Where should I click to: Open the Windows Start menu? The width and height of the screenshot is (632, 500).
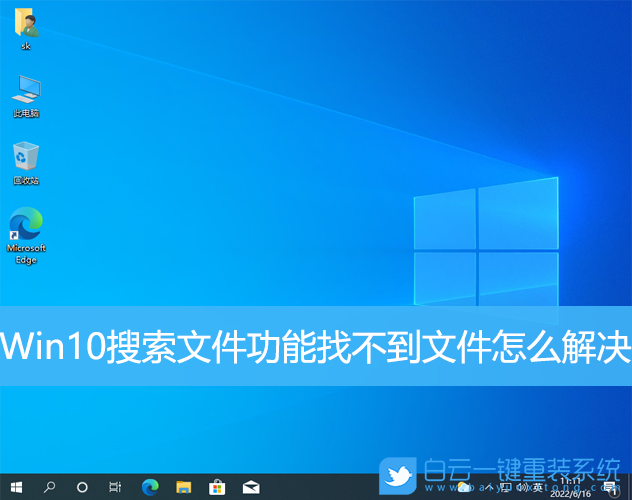pos(16,487)
